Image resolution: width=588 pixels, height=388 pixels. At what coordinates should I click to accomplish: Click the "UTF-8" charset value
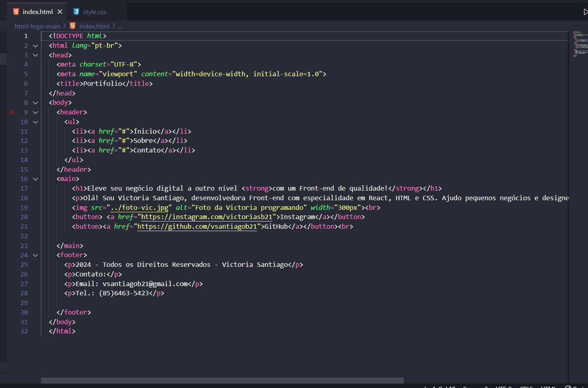click(x=124, y=65)
